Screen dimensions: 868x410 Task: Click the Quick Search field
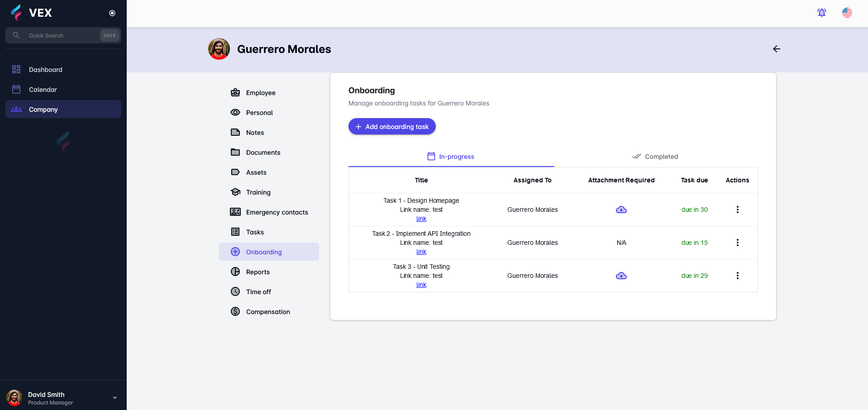point(59,35)
